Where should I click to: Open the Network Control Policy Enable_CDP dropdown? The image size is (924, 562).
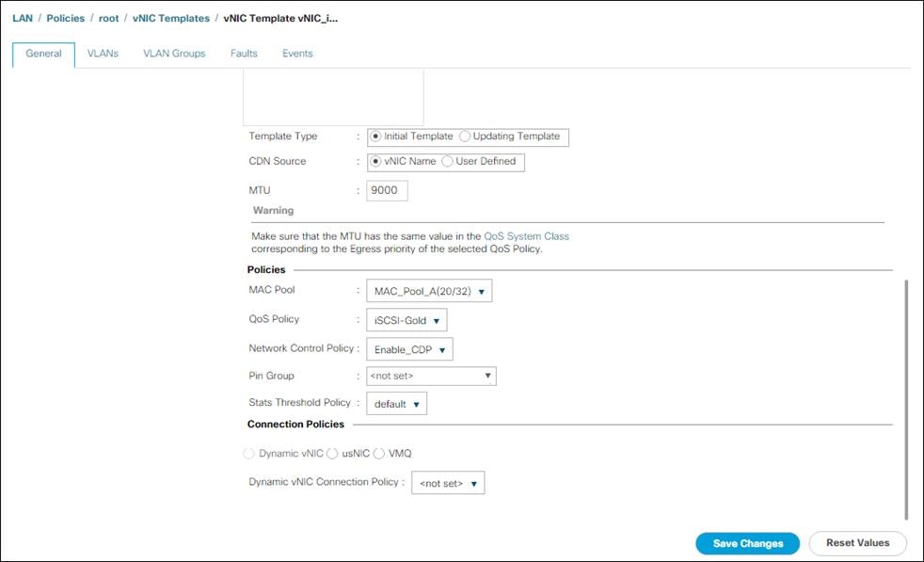point(409,349)
